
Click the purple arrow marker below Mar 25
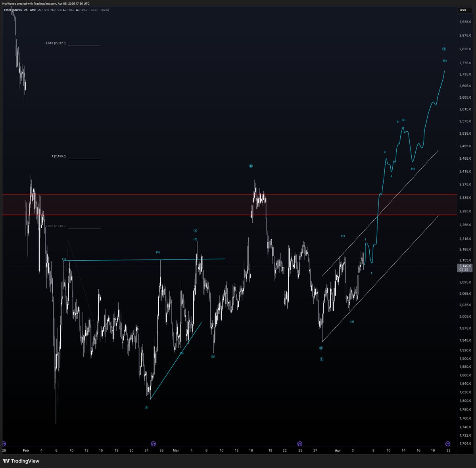click(299, 444)
